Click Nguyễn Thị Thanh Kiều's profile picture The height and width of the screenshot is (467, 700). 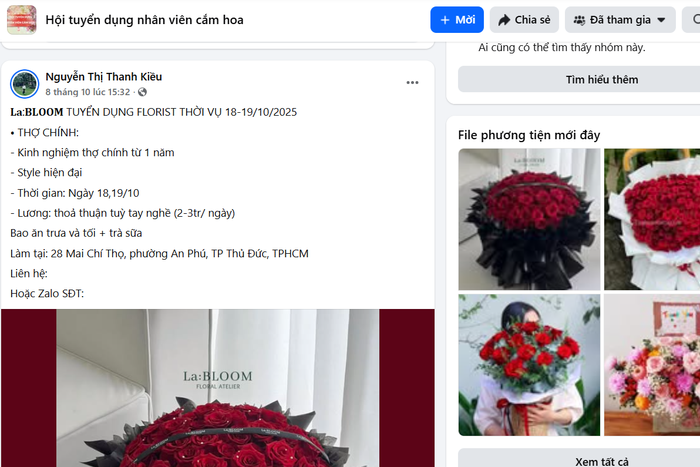pos(25,83)
